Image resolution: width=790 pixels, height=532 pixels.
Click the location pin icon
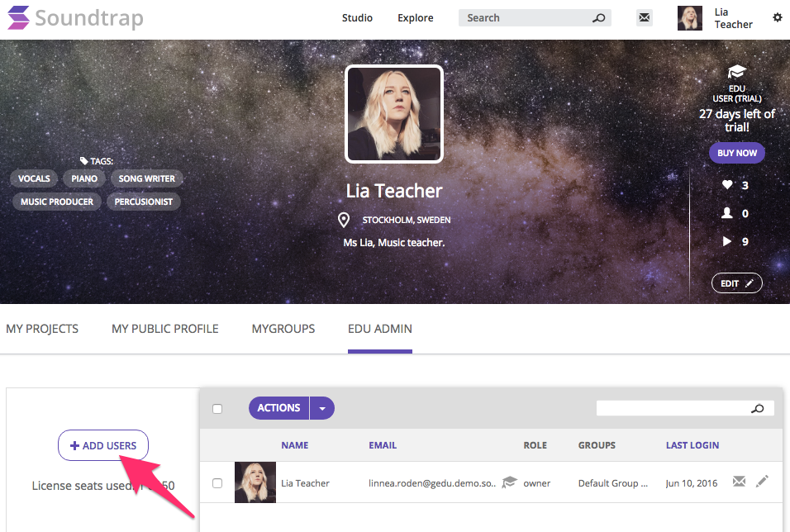click(x=344, y=220)
